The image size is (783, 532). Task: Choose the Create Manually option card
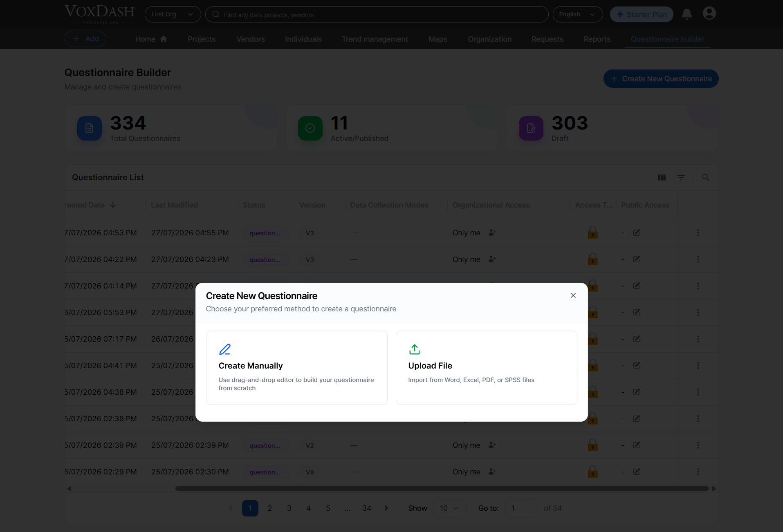(296, 367)
